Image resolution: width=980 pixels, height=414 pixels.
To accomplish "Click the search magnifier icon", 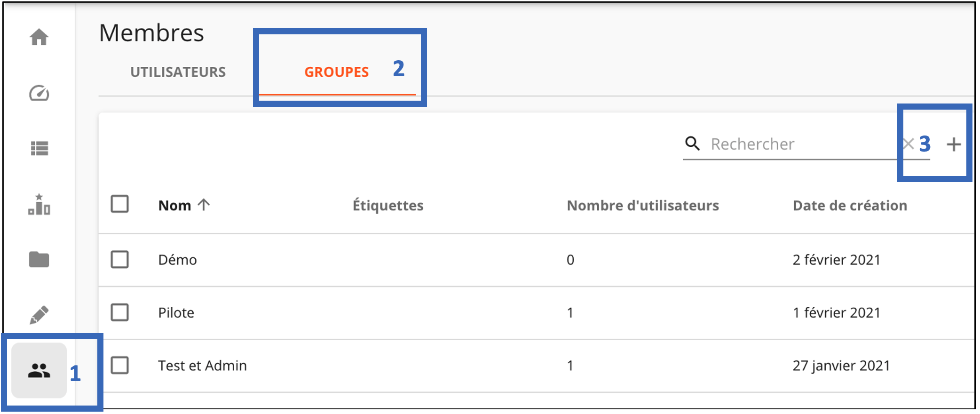I will click(x=692, y=143).
